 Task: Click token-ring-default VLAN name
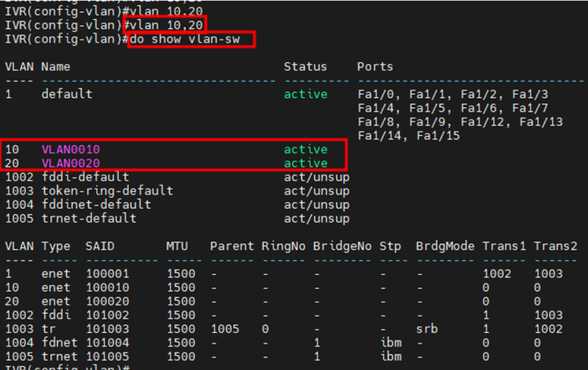point(107,190)
